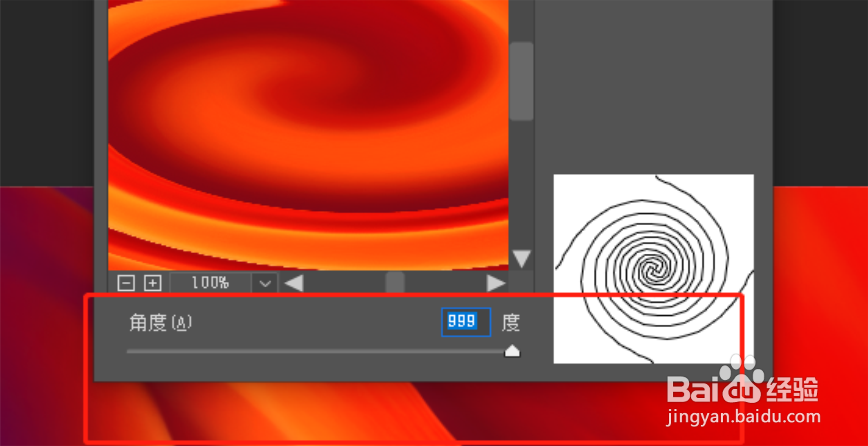Click the Baidu 经验 watermark text

792,389
